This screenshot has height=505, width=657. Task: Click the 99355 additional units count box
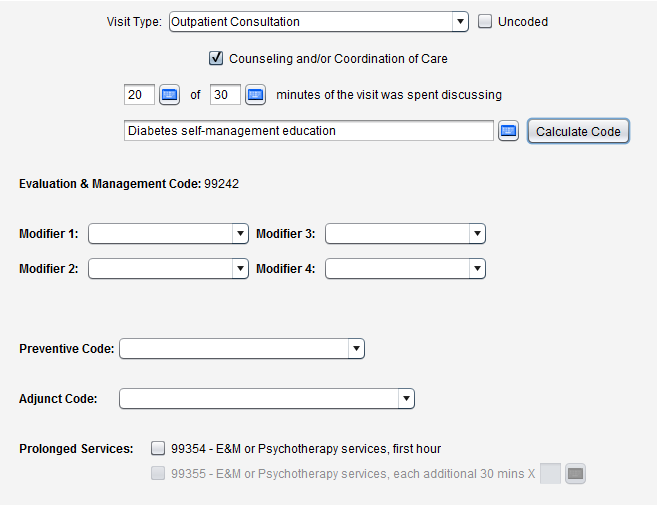click(550, 474)
